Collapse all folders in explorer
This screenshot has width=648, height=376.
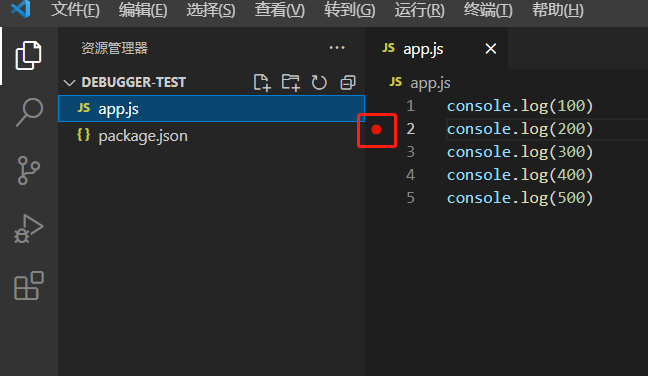click(x=348, y=82)
